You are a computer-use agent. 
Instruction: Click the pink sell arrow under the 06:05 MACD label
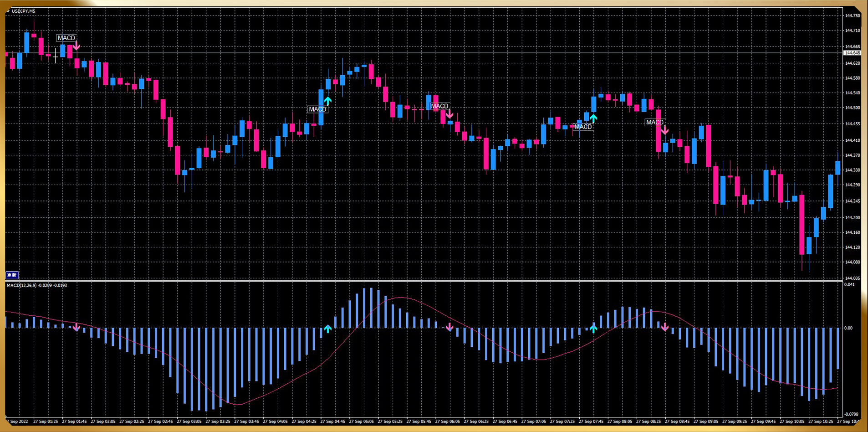click(x=449, y=114)
